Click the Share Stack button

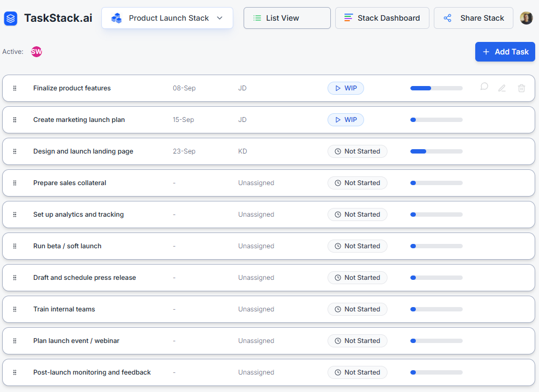pos(473,18)
